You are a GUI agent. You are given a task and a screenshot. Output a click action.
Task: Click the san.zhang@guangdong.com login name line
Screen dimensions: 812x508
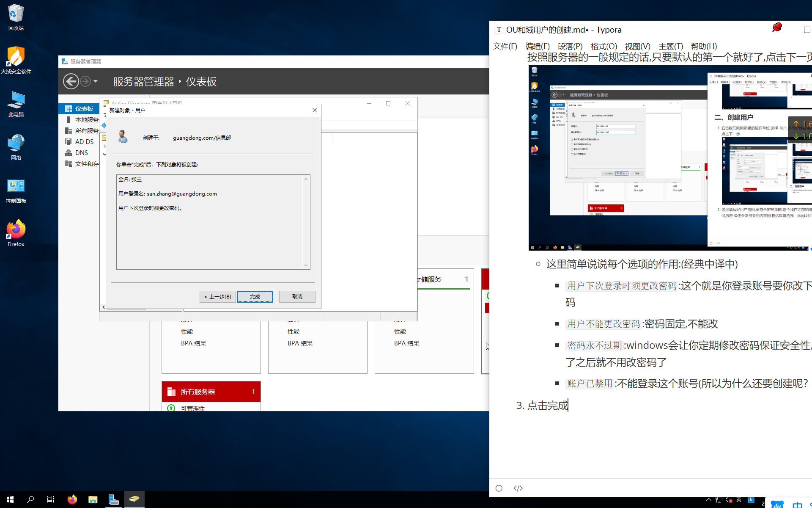point(168,194)
